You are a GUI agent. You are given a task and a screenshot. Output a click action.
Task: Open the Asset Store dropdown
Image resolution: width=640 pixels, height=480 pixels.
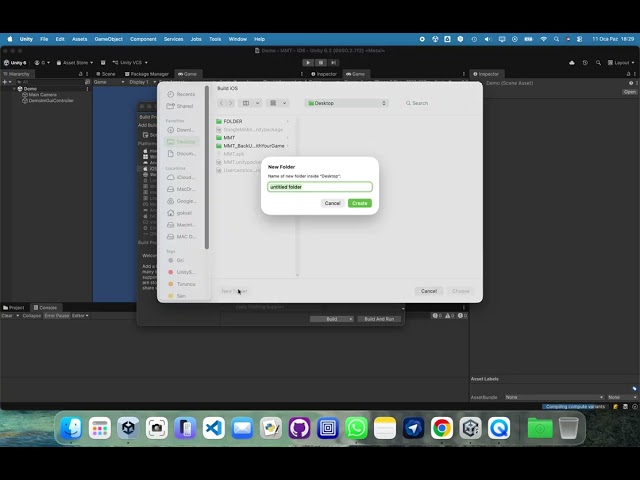click(75, 62)
